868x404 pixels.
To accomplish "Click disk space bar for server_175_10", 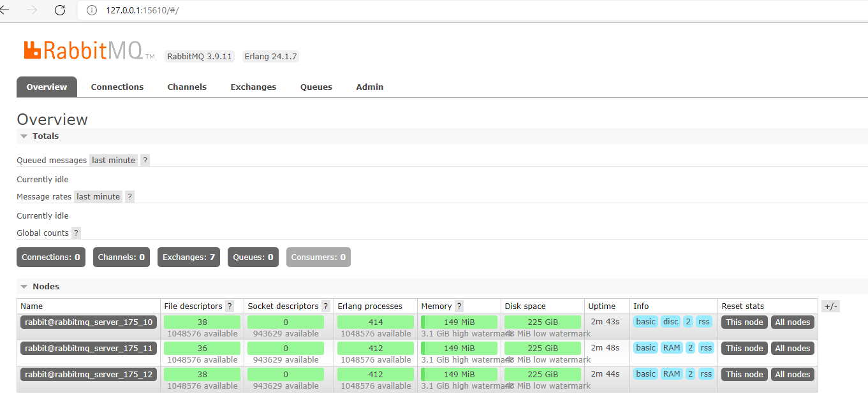I will [x=543, y=322].
